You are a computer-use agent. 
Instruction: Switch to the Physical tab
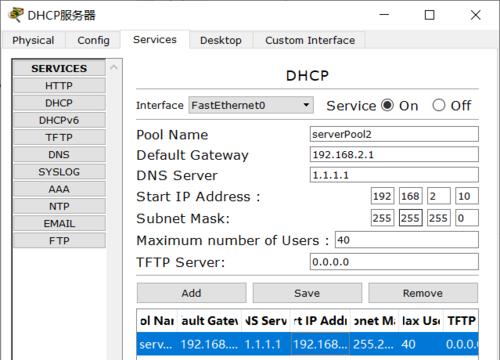tap(33, 40)
